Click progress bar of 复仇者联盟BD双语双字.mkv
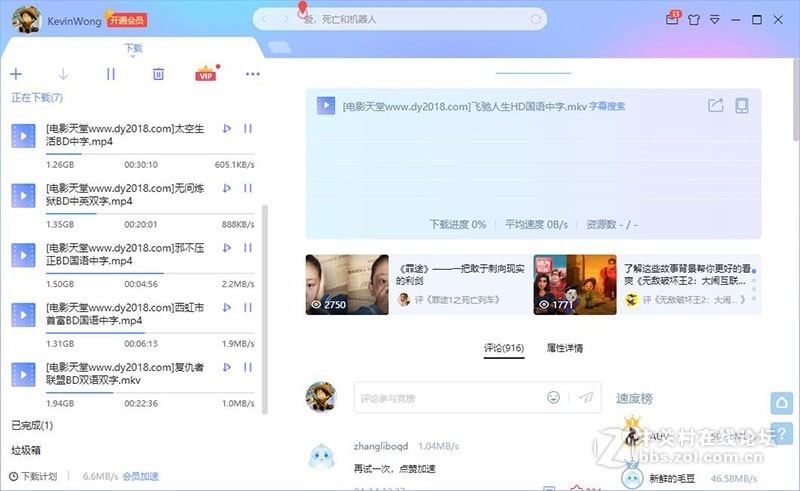Image resolution: width=800 pixels, height=491 pixels. pyautogui.click(x=150, y=393)
